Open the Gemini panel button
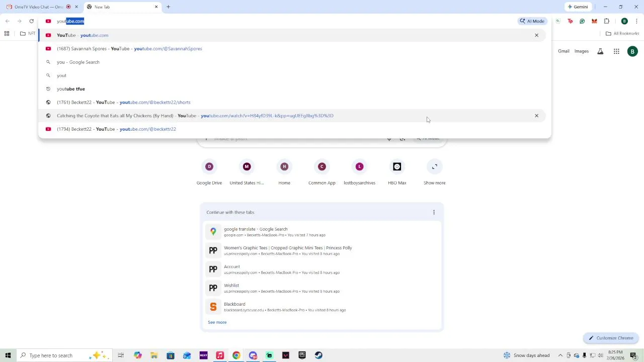 coord(578,7)
